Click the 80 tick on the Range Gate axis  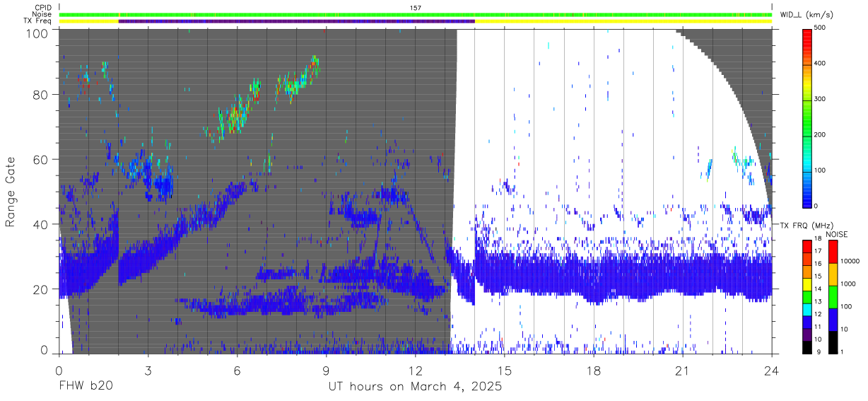click(x=42, y=95)
